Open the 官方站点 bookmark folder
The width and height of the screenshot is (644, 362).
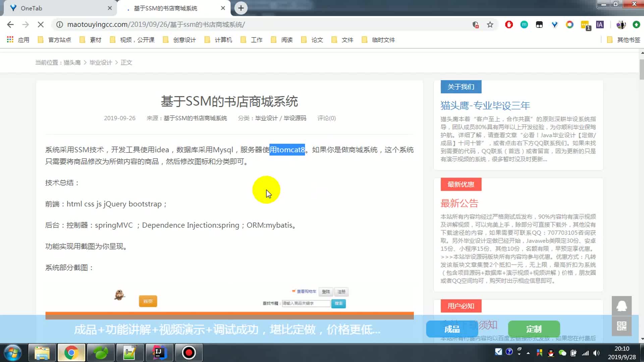[54, 40]
